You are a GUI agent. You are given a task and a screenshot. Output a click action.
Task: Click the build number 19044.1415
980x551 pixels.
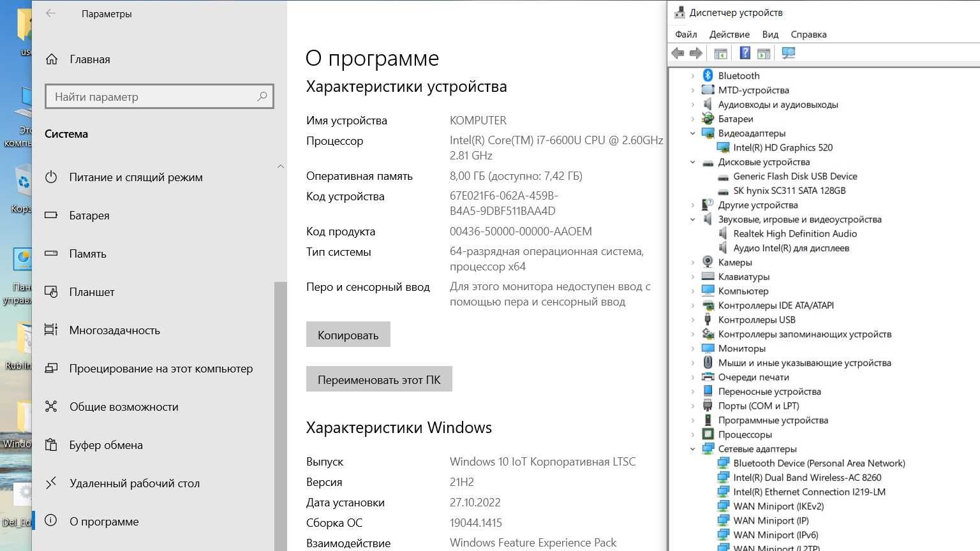coord(476,523)
